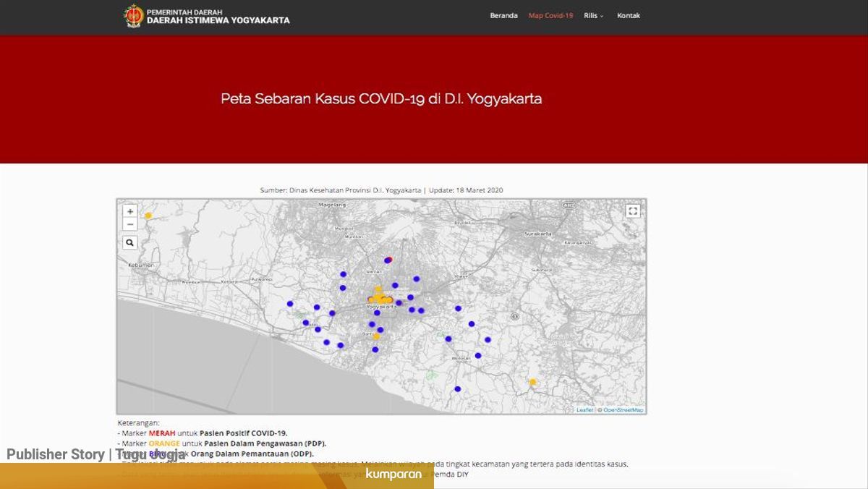This screenshot has width=868, height=489.
Task: Toggle fullscreen map view
Action: (633, 211)
